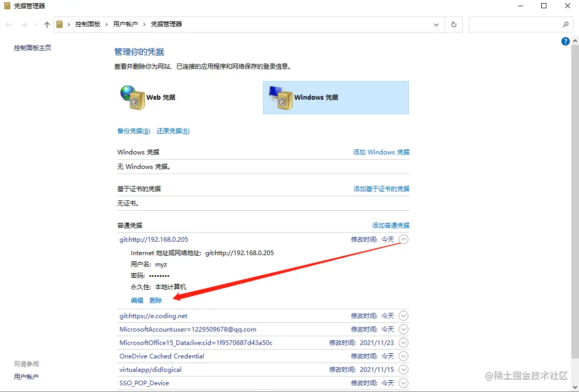Maximize the Credential Manager window

[543, 6]
